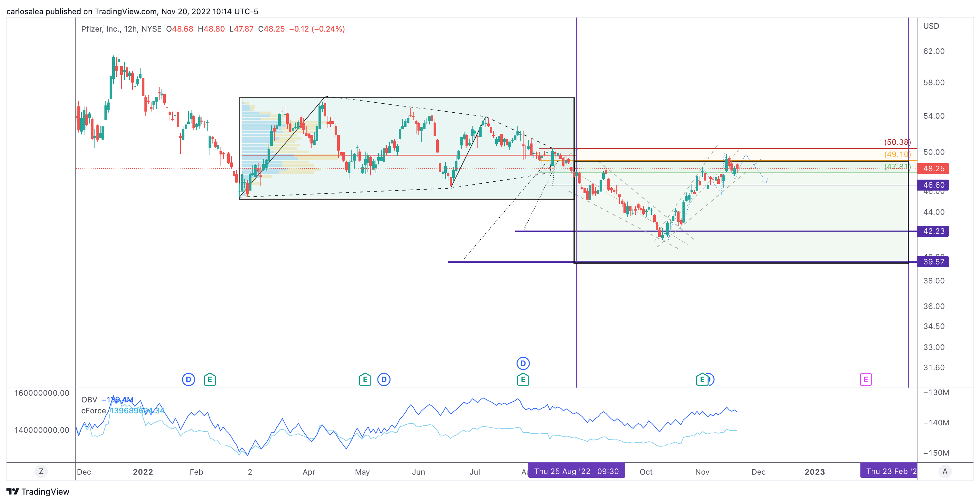Click the raised dividend marker near August

click(x=523, y=363)
